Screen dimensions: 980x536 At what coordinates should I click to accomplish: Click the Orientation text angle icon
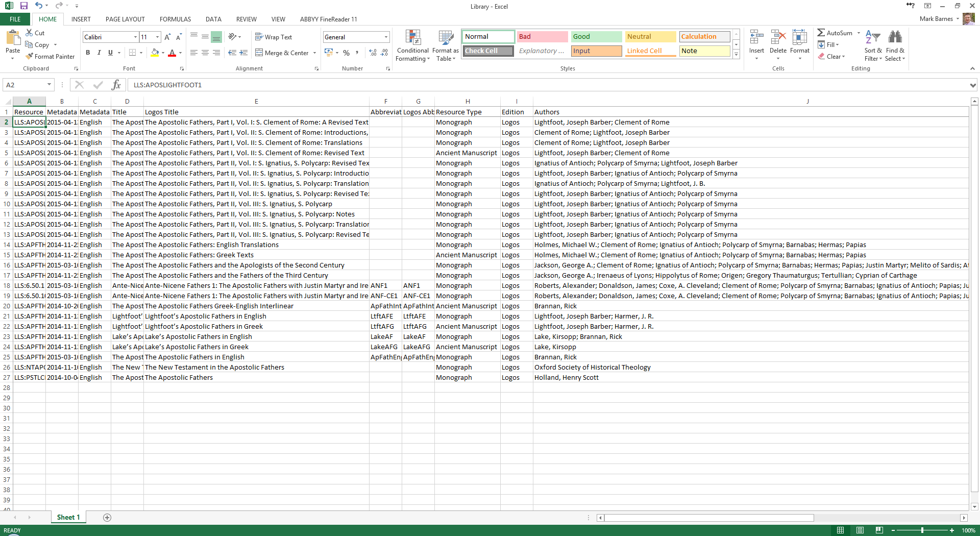[x=233, y=37]
